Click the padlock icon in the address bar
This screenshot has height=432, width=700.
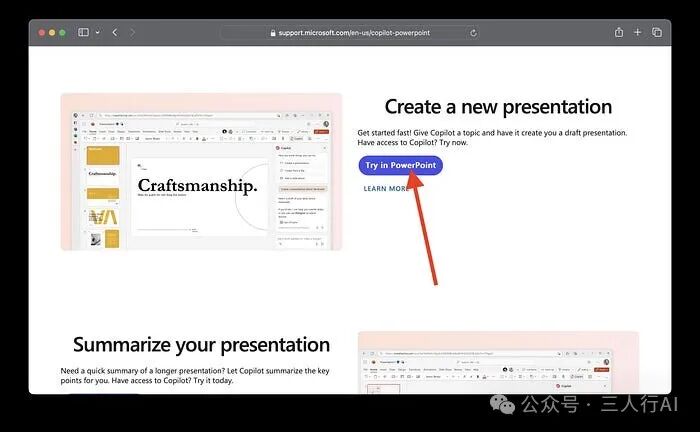point(273,33)
